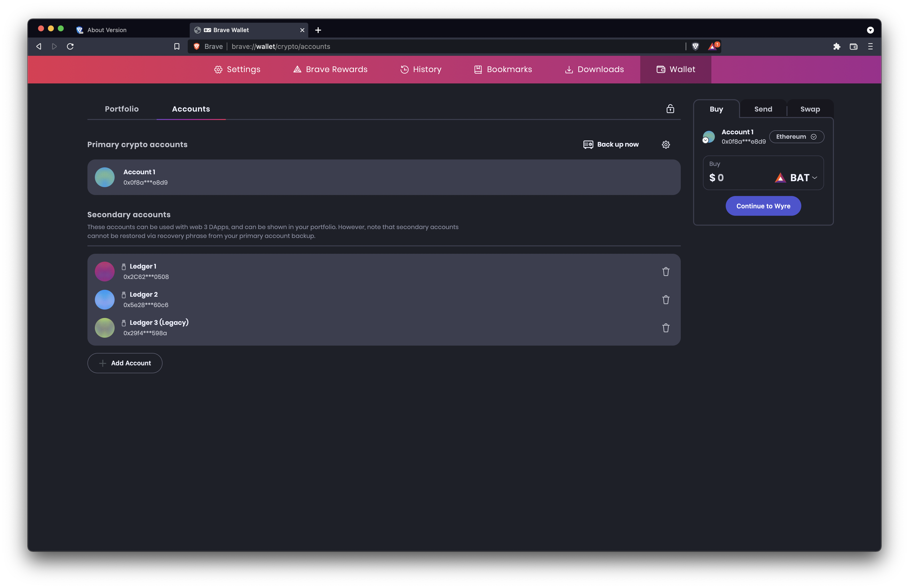Open the Ledger 1 account entry
This screenshot has width=909, height=588.
(x=384, y=272)
